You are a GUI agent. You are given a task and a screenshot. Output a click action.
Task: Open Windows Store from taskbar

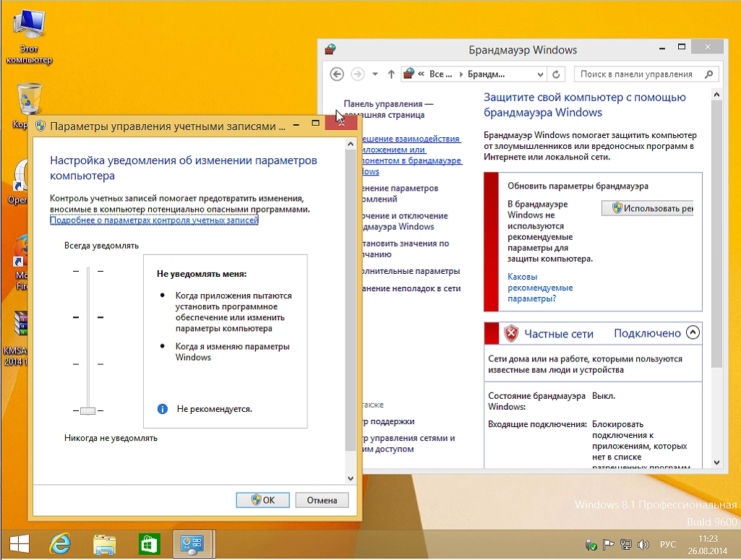(x=149, y=544)
